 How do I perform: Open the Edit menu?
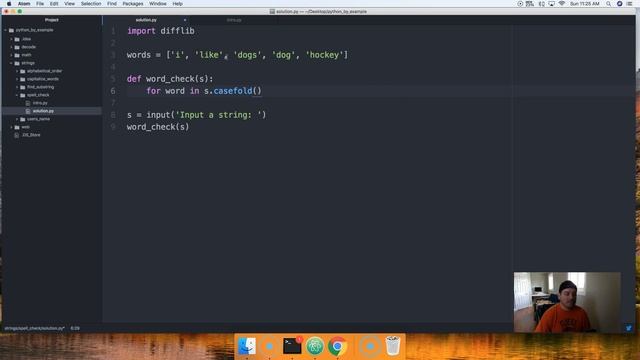tap(54, 4)
